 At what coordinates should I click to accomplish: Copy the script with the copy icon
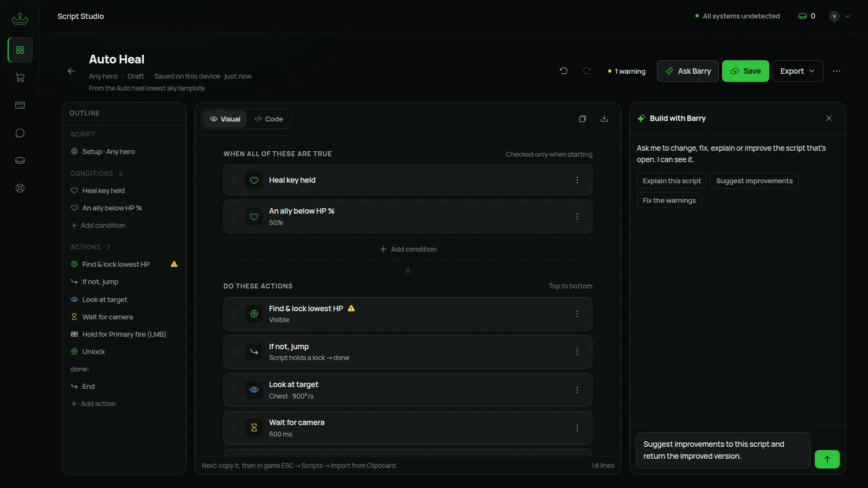point(583,119)
